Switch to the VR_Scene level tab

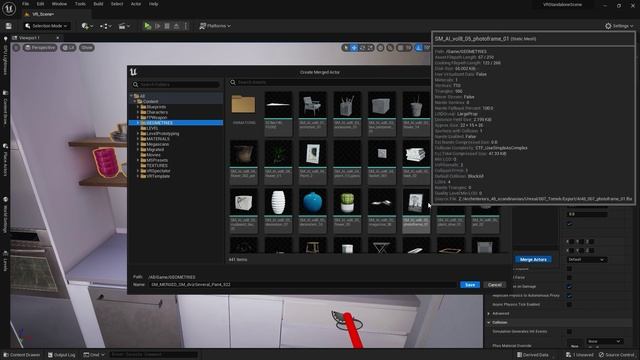pyautogui.click(x=43, y=14)
